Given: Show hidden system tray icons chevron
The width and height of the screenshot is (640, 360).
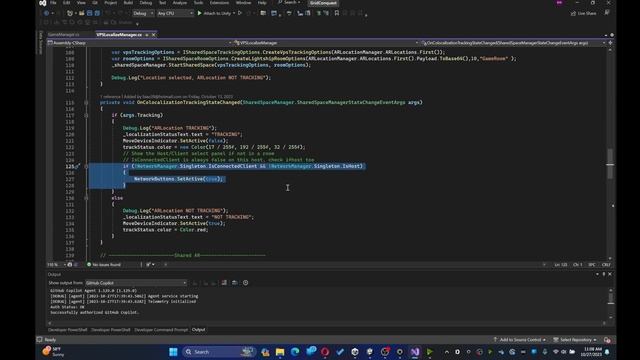Looking at the screenshot, I should pyautogui.click(x=447, y=352).
